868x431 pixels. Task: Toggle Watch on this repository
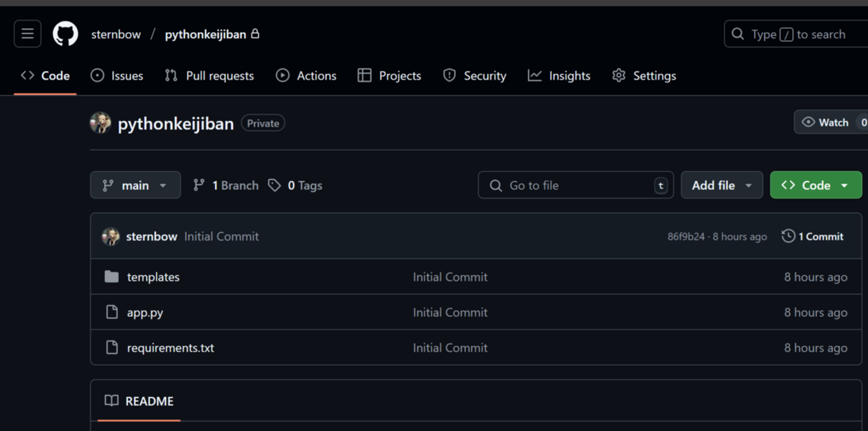(827, 122)
